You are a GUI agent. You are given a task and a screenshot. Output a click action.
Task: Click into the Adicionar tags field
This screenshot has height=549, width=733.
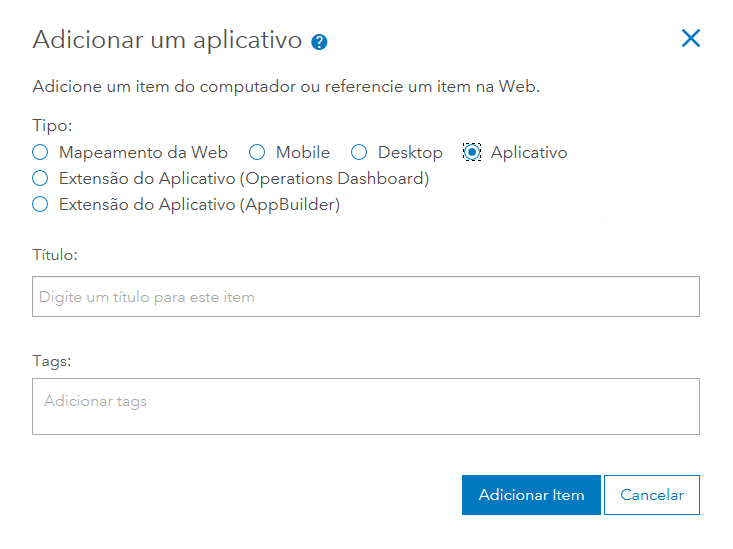[366, 406]
